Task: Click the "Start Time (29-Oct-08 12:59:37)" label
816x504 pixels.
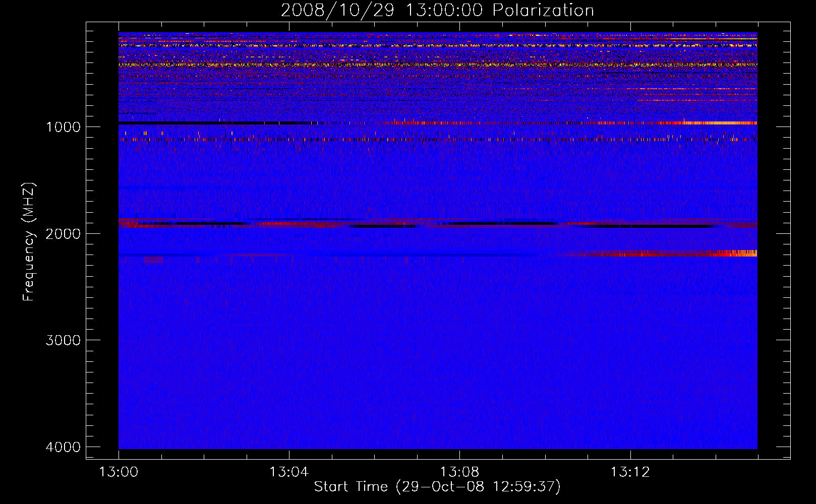Action: click(x=437, y=487)
